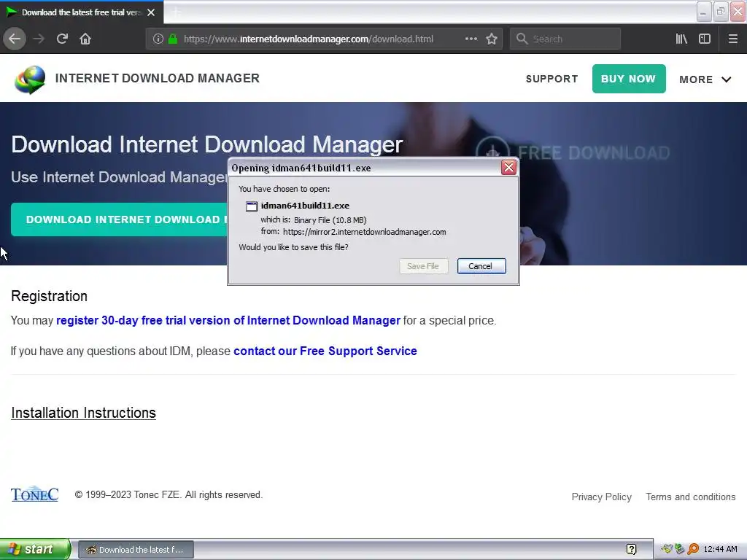Open Installation Instructions link
This screenshot has height=560, width=747.
point(83,413)
